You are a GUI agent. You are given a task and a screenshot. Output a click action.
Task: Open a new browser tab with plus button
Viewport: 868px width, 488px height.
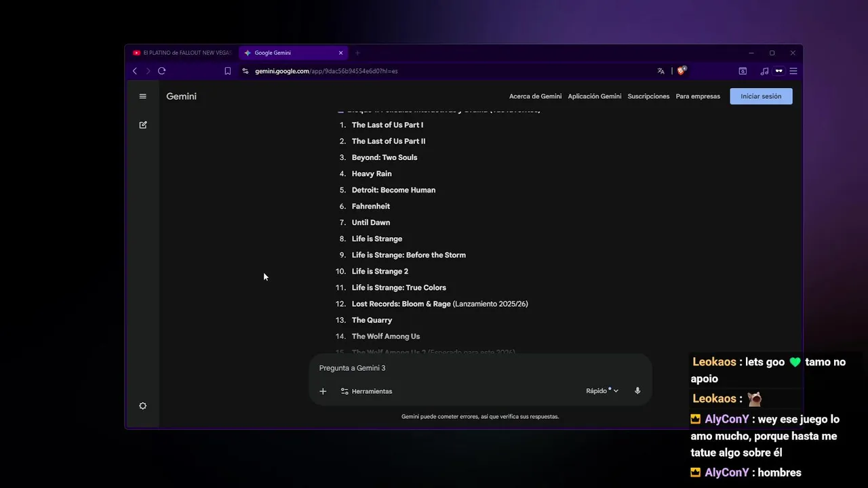pos(357,53)
